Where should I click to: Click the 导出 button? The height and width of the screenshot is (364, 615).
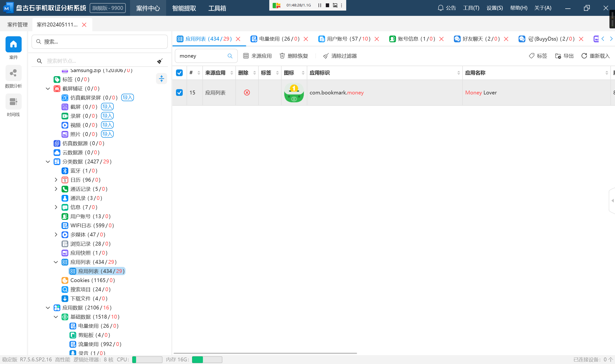(564, 56)
